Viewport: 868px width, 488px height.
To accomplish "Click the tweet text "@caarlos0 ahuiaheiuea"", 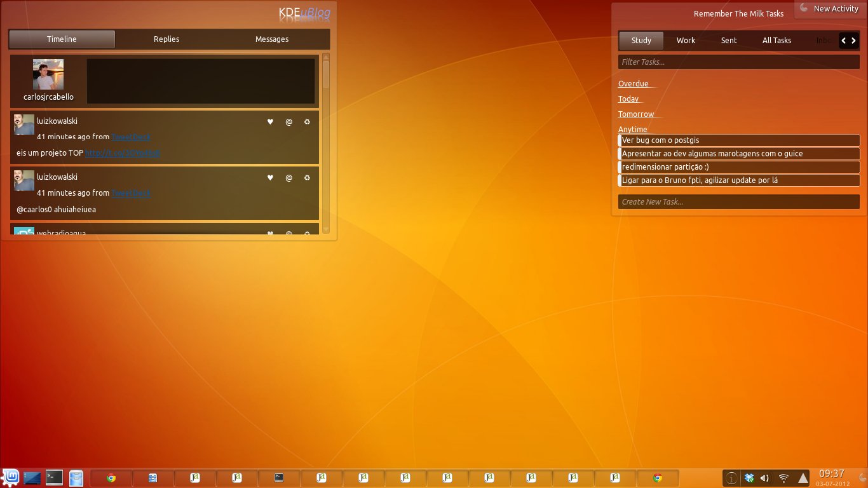I will click(x=57, y=209).
